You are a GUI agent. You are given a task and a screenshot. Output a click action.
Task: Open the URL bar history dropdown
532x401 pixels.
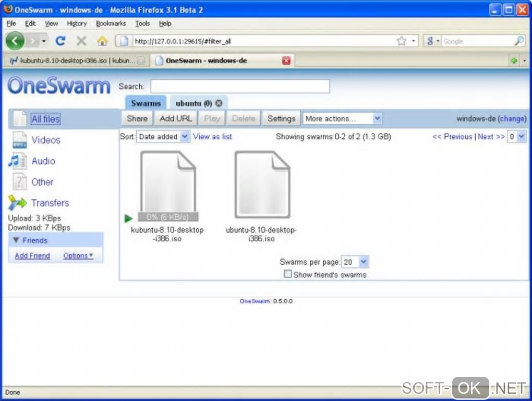click(413, 41)
